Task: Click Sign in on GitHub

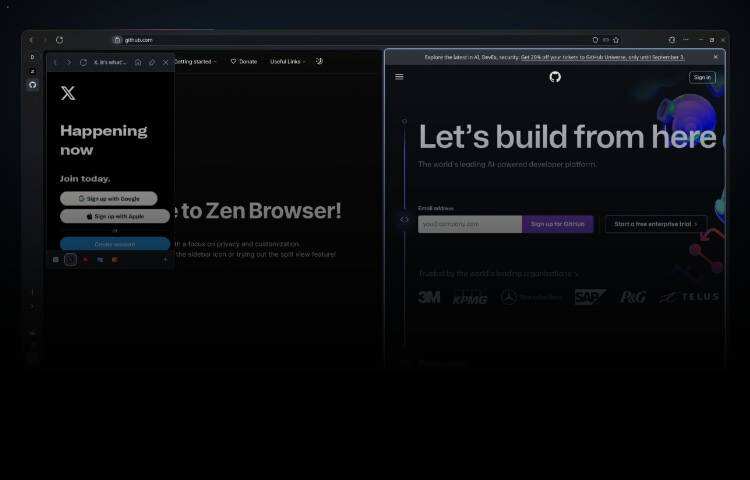Action: (x=702, y=77)
